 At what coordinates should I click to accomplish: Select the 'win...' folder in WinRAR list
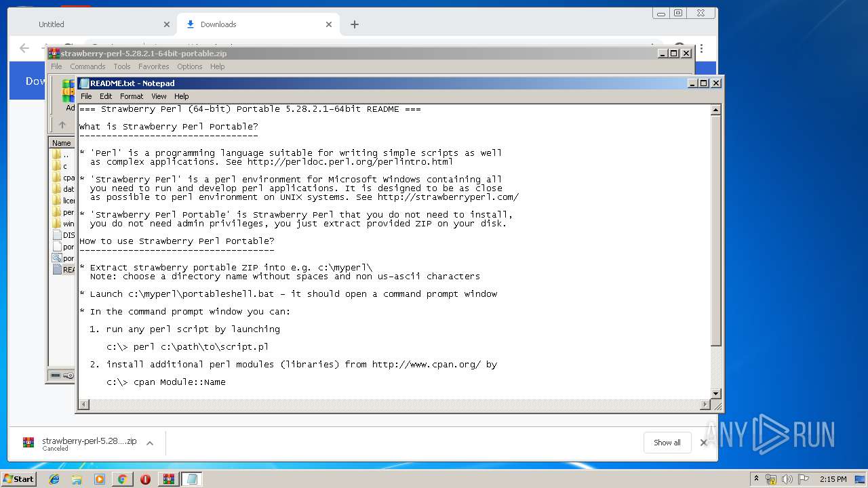[x=64, y=224]
